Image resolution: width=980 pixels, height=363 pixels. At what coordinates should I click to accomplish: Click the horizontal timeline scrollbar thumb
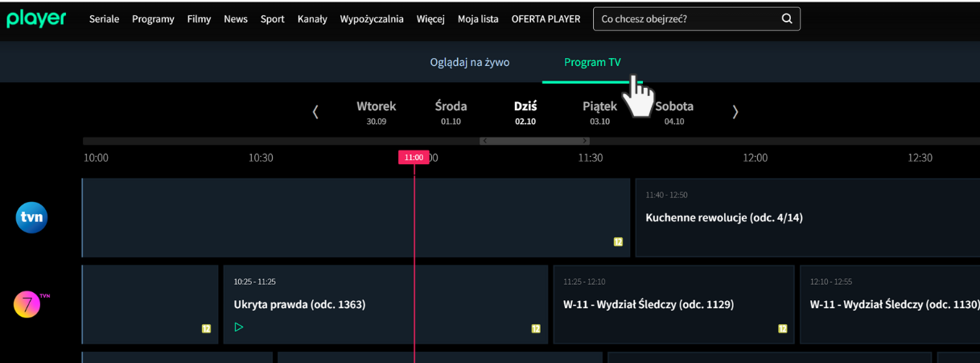coord(535,141)
